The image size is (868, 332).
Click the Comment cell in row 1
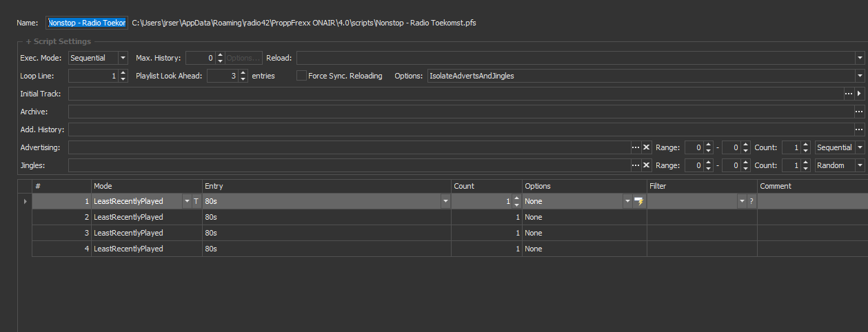click(x=813, y=201)
